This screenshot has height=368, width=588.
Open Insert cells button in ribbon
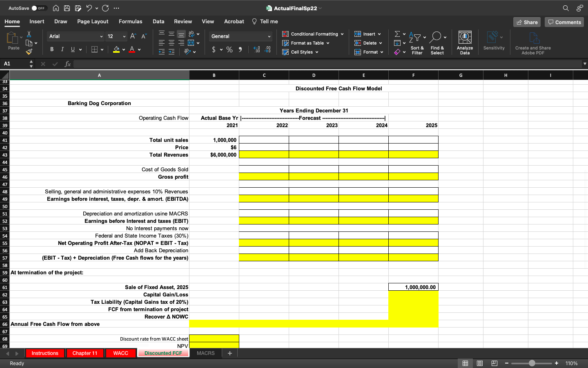pyautogui.click(x=367, y=34)
